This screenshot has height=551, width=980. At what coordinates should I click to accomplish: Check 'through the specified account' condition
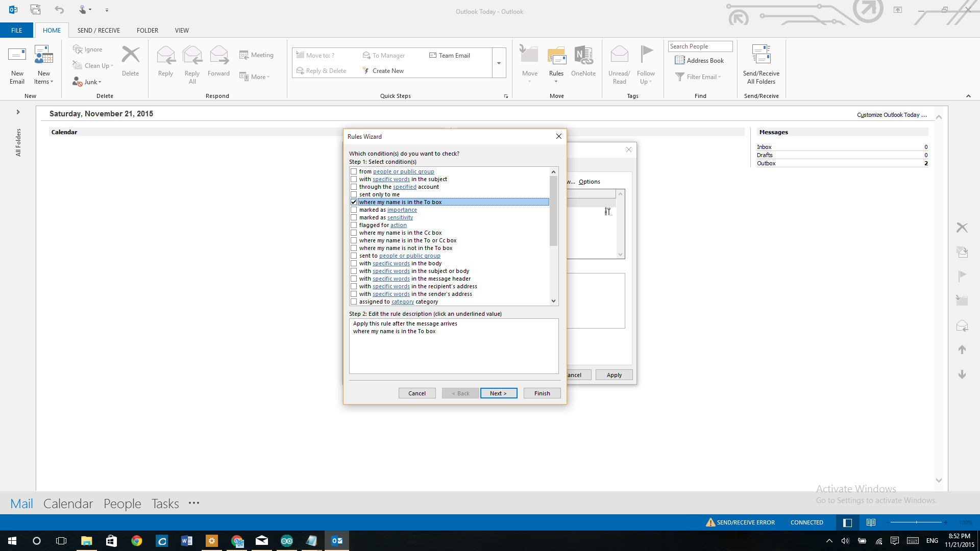(x=354, y=187)
